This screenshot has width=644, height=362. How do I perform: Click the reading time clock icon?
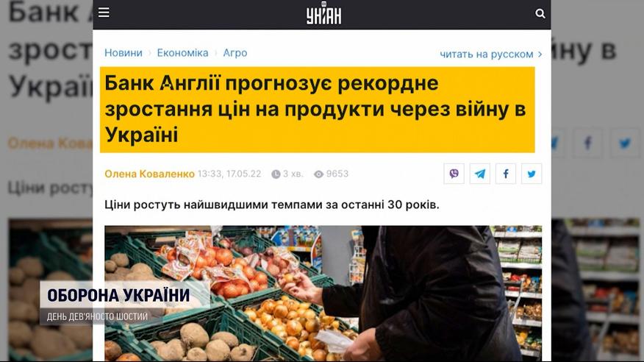click(x=276, y=174)
